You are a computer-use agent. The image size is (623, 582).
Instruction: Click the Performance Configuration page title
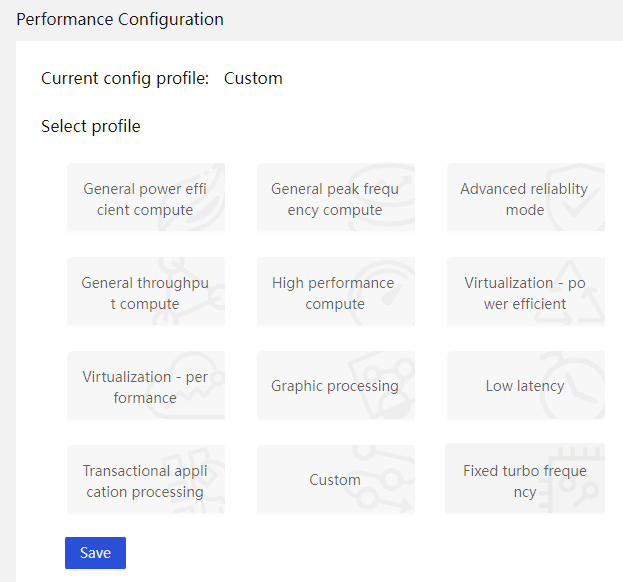pos(120,19)
